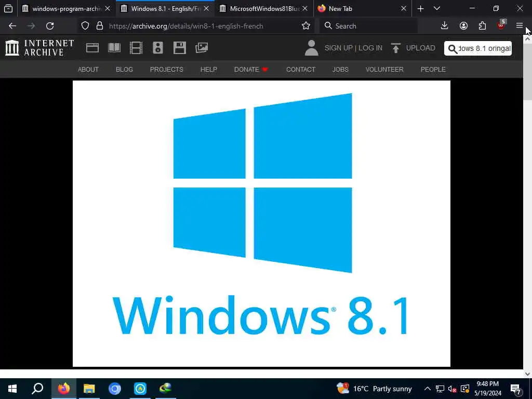Screen dimensions: 532x399
Task: Switch to the New Tab tab
Action: pos(362,8)
